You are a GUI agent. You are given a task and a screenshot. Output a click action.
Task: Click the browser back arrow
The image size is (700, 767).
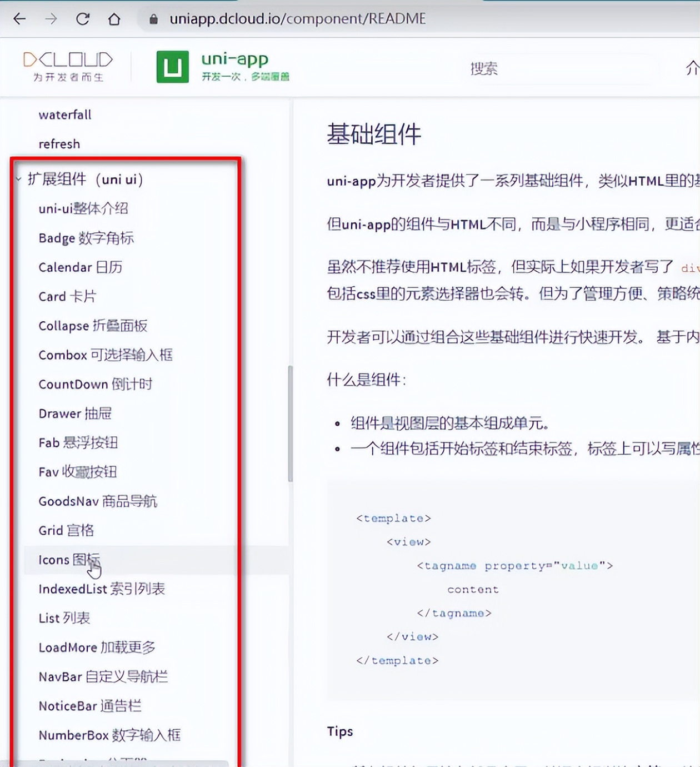pos(19,18)
